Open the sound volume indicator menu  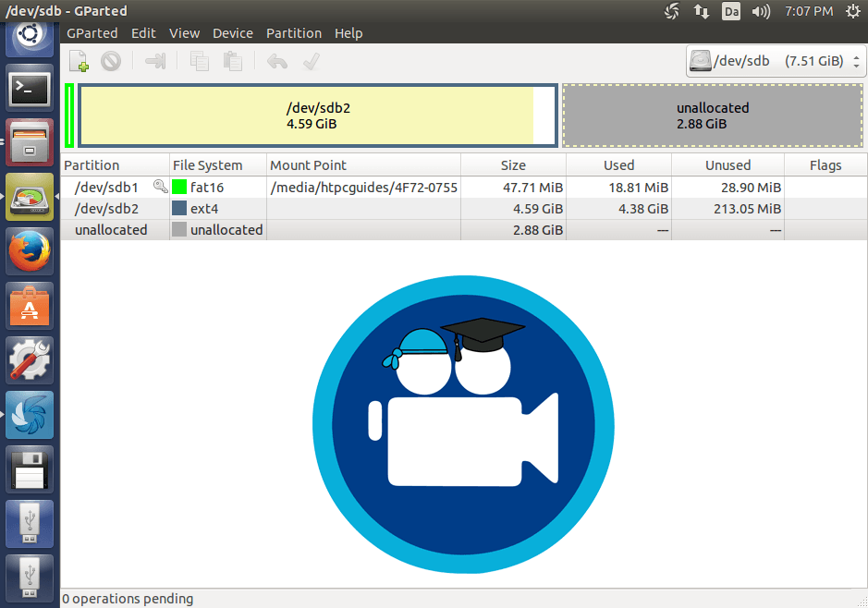pyautogui.click(x=761, y=11)
